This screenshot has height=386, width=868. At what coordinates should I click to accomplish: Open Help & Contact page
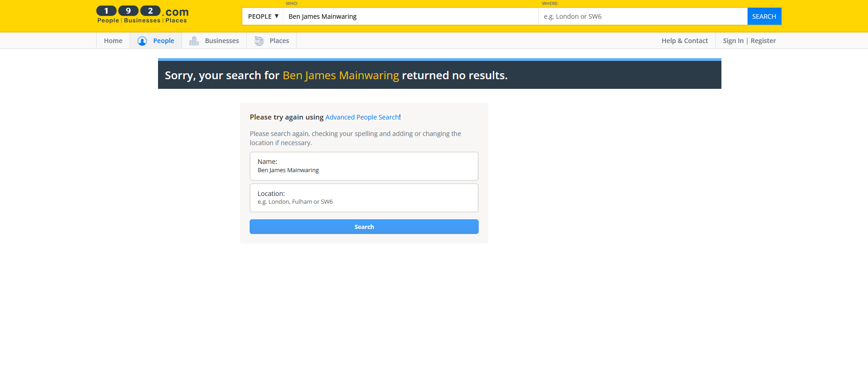coord(684,41)
